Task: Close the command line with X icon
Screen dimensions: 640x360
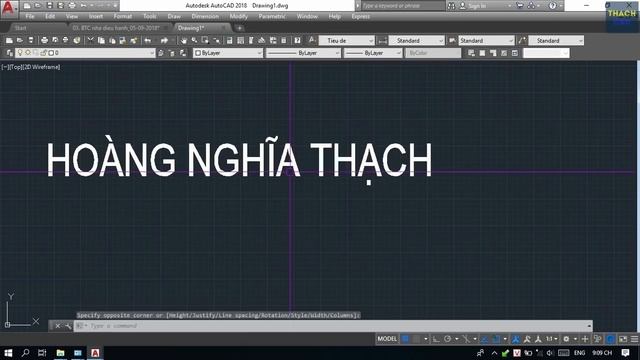Action: pyautogui.click(x=58, y=326)
